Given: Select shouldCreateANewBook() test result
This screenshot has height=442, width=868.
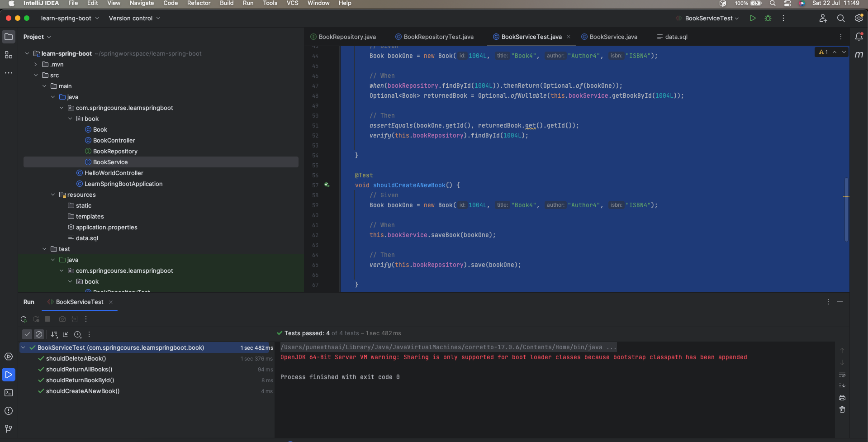Looking at the screenshot, I should pos(83,391).
